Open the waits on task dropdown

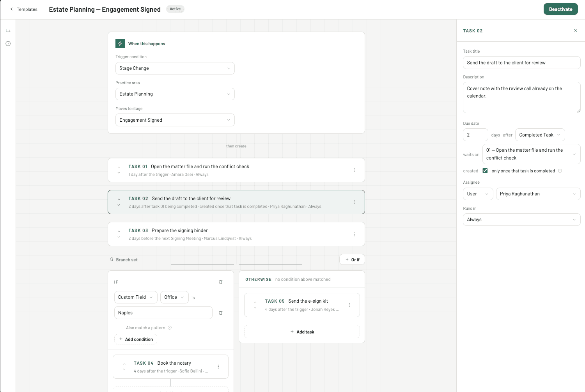531,154
